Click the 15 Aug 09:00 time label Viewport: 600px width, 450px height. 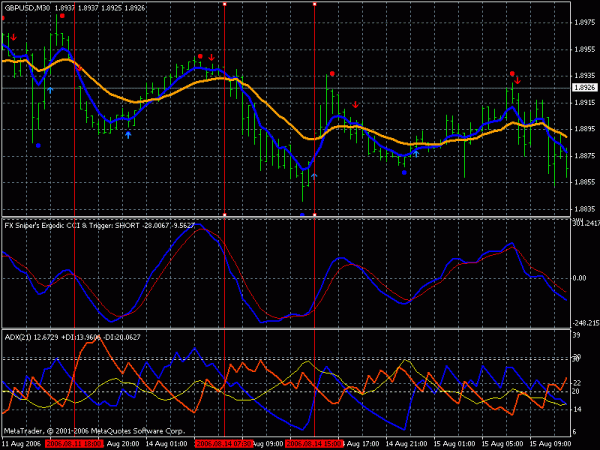coord(550,444)
